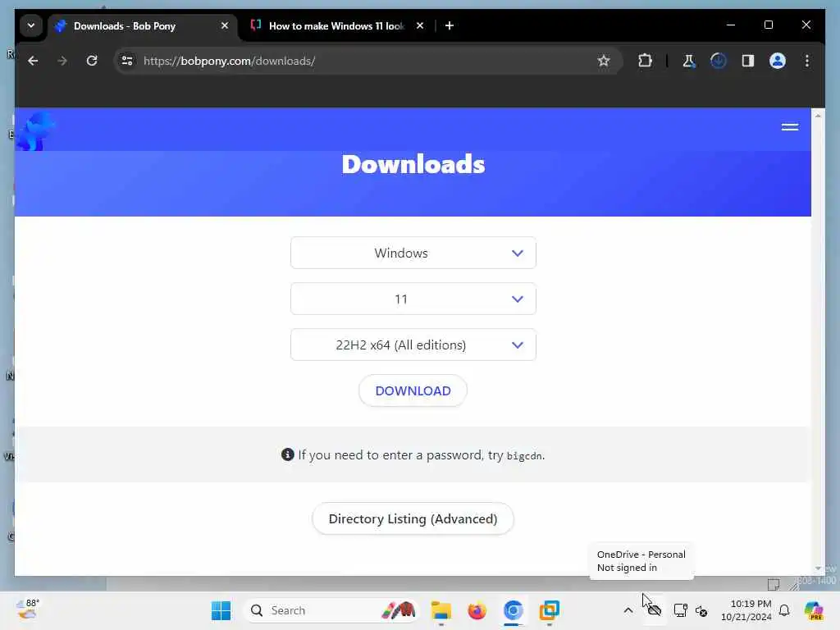The height and width of the screenshot is (630, 840).
Task: Go back using the browser back arrow
Action: pos(33,61)
